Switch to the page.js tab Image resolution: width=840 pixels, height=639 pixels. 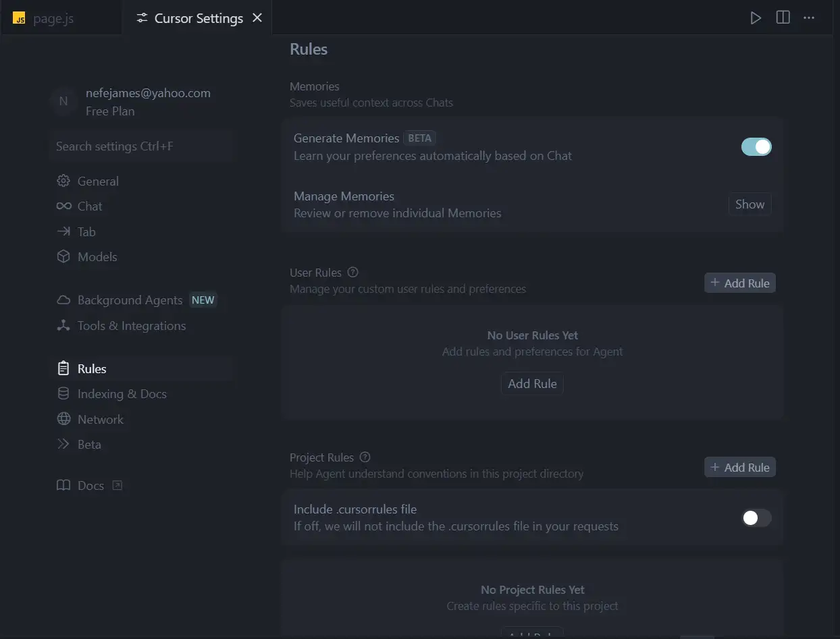coord(53,18)
